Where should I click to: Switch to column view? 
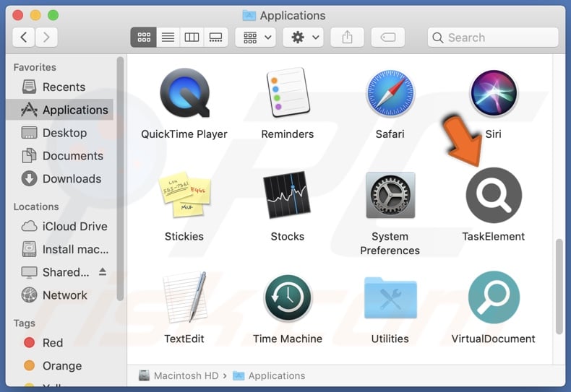[x=192, y=37]
